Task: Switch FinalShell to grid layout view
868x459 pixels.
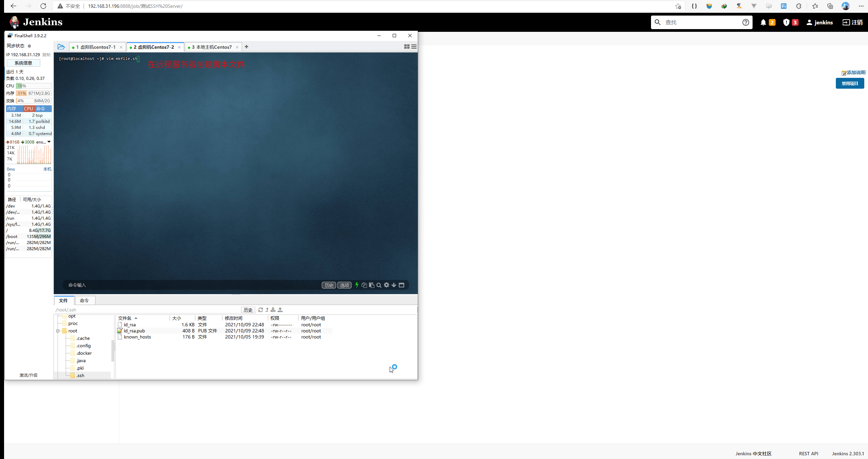Action: coord(407,47)
